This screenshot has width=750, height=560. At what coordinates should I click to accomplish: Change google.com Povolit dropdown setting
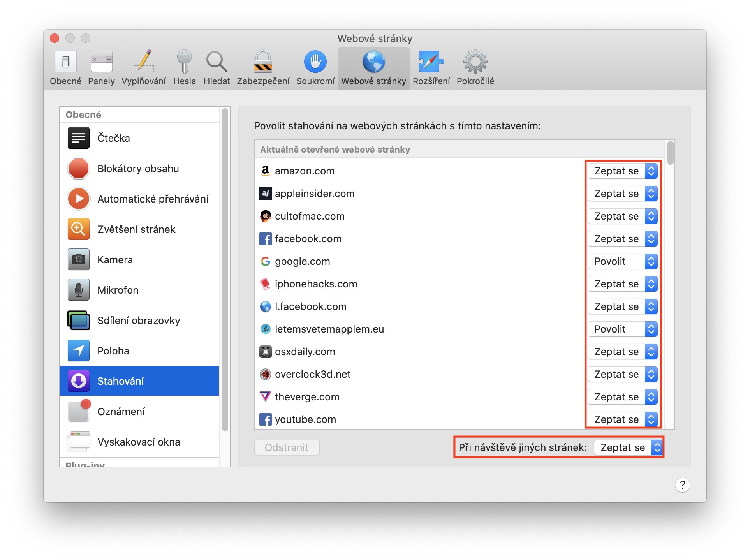point(622,261)
